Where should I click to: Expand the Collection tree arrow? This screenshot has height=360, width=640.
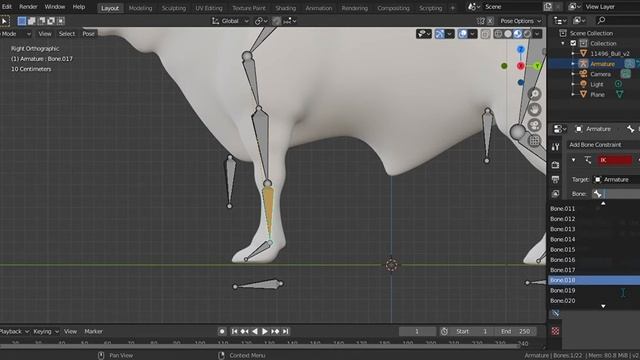tap(563, 43)
